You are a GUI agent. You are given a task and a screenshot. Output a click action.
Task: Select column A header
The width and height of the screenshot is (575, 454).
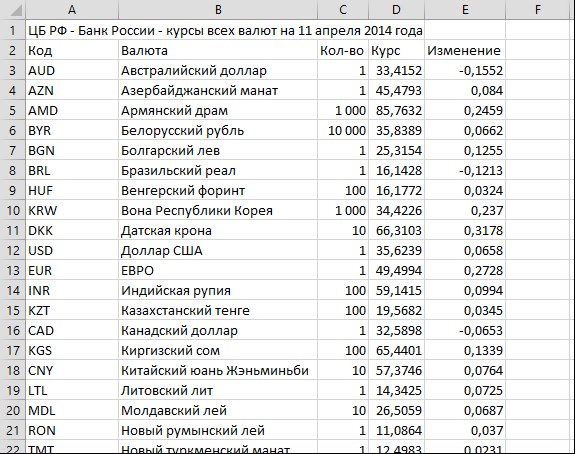[72, 10]
